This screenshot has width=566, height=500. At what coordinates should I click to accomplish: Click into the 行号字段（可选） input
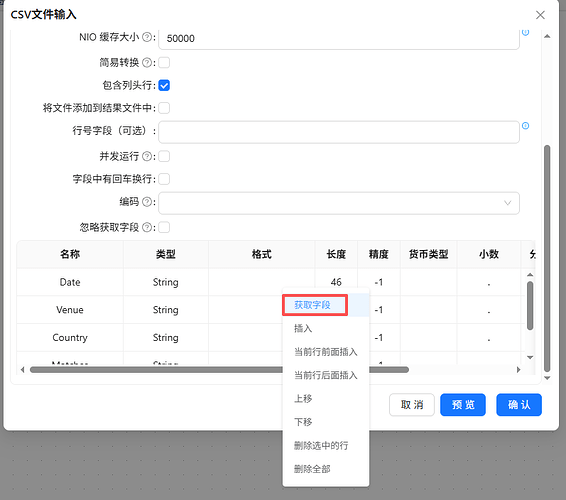click(x=339, y=132)
